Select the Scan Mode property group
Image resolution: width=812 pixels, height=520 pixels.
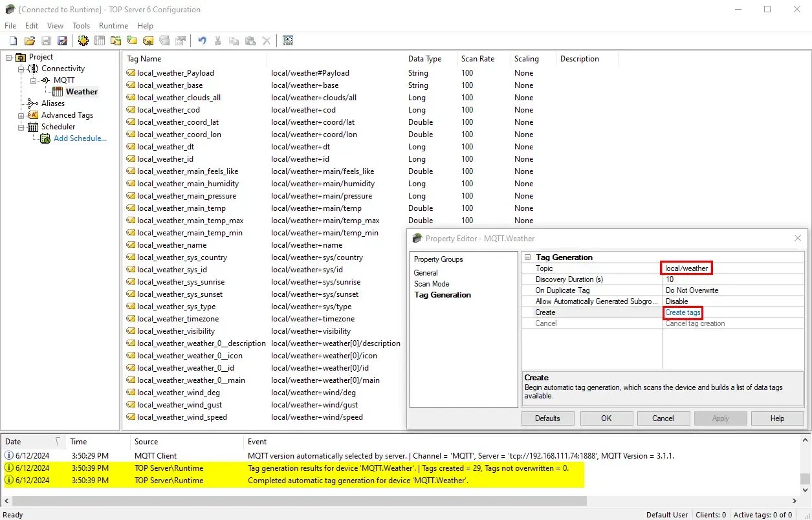432,283
